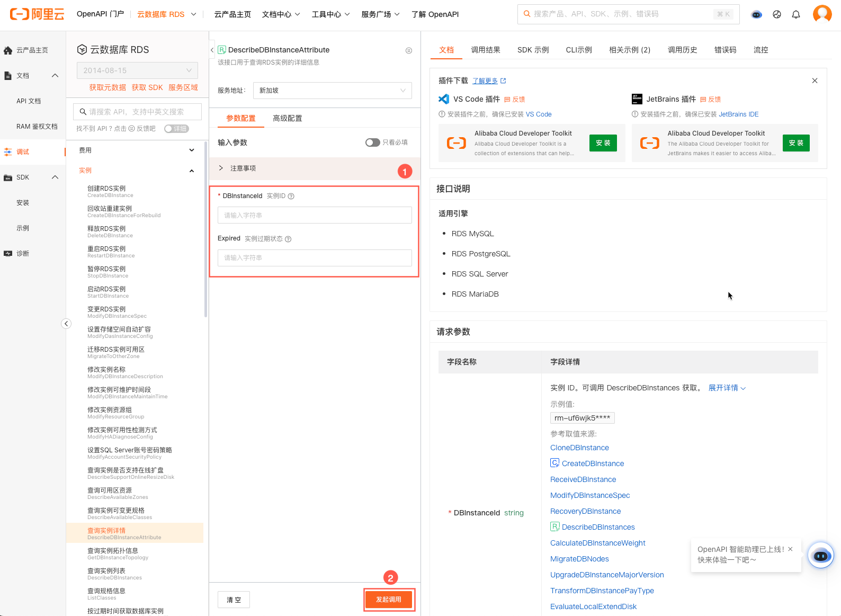Toggle the 详细 switch under API search

tap(176, 129)
